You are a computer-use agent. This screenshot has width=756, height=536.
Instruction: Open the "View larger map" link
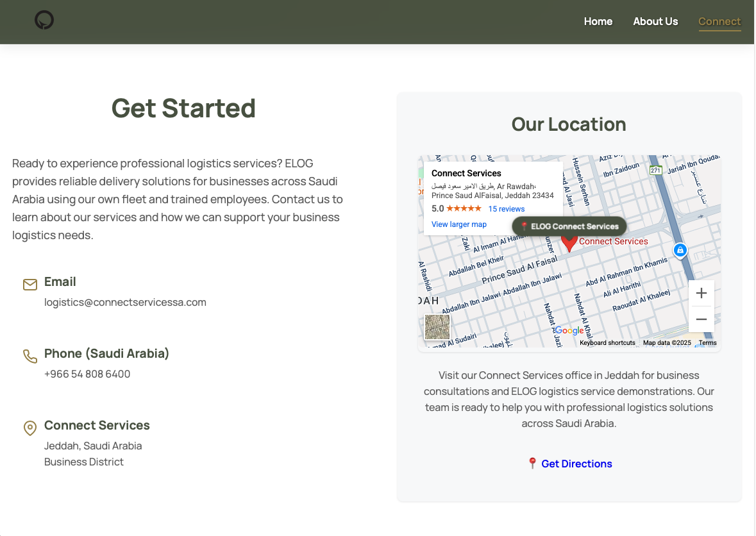coord(459,224)
